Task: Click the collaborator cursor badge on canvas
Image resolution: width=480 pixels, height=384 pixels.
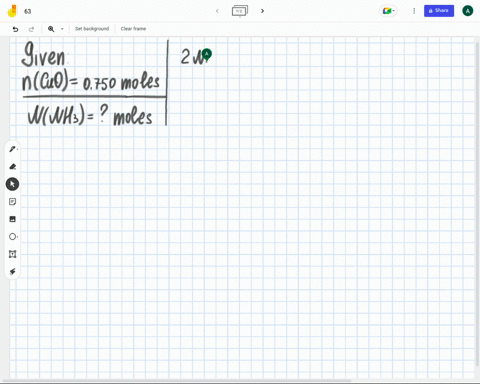Action: pos(207,54)
